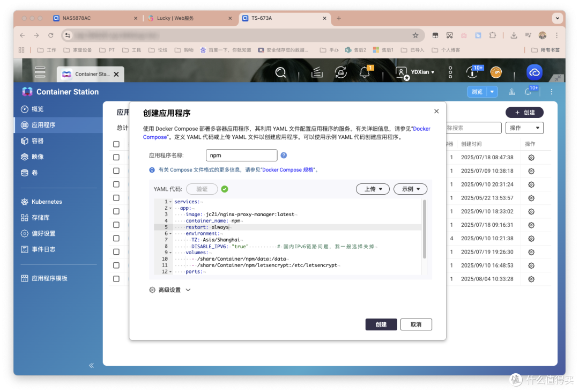Click the 创建 button in the dialog
The image size is (579, 392).
381,324
